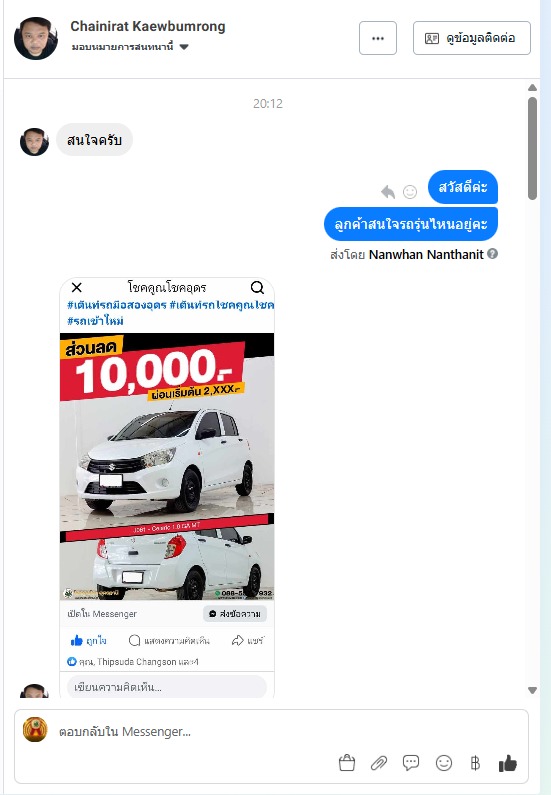Send a thumbs-up like
Image resolution: width=551 pixels, height=795 pixels.
(507, 763)
